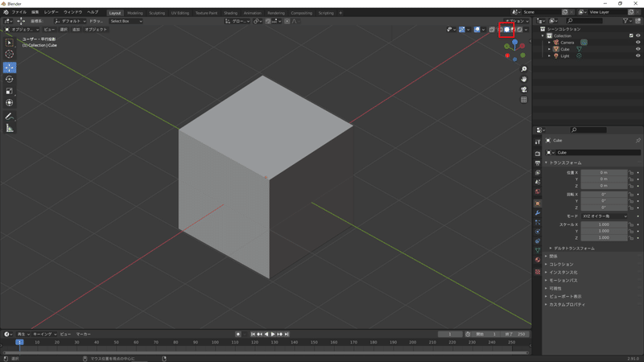Switch to the Sculpting workspace tab
Viewport: 644px width, 362px height.
157,13
